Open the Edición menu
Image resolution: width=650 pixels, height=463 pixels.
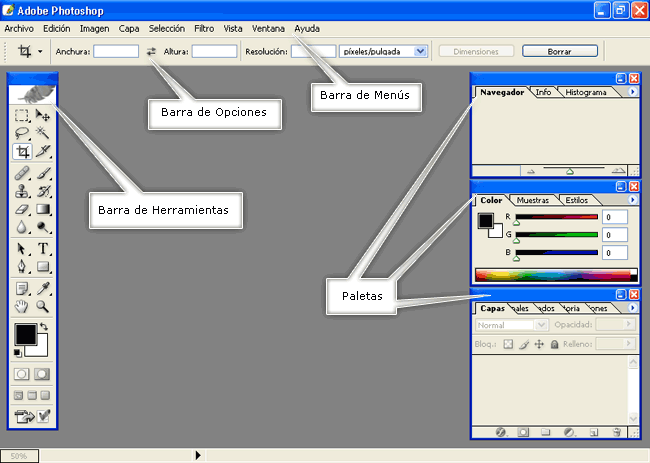[x=57, y=29]
